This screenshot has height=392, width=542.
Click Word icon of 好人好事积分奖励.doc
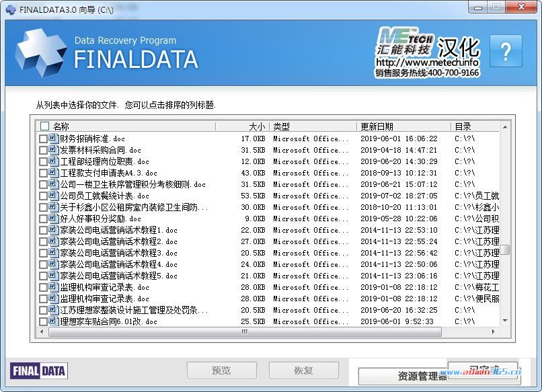[x=53, y=218]
